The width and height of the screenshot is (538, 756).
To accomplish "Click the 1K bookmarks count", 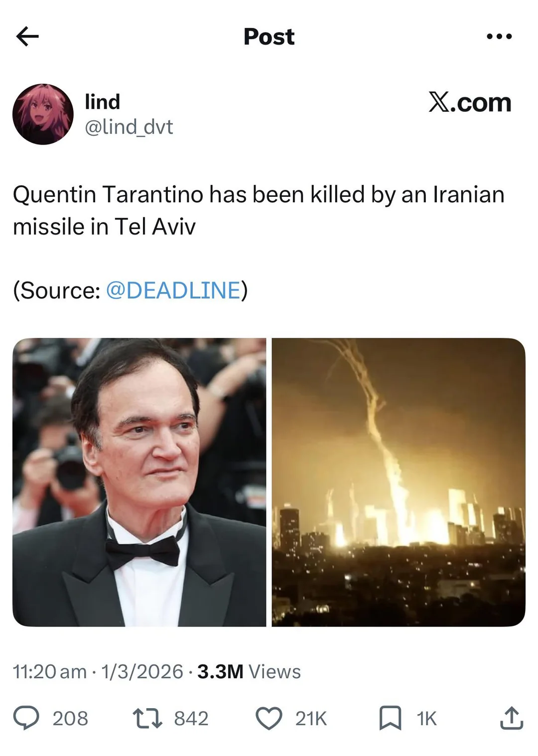I will click(x=426, y=719).
